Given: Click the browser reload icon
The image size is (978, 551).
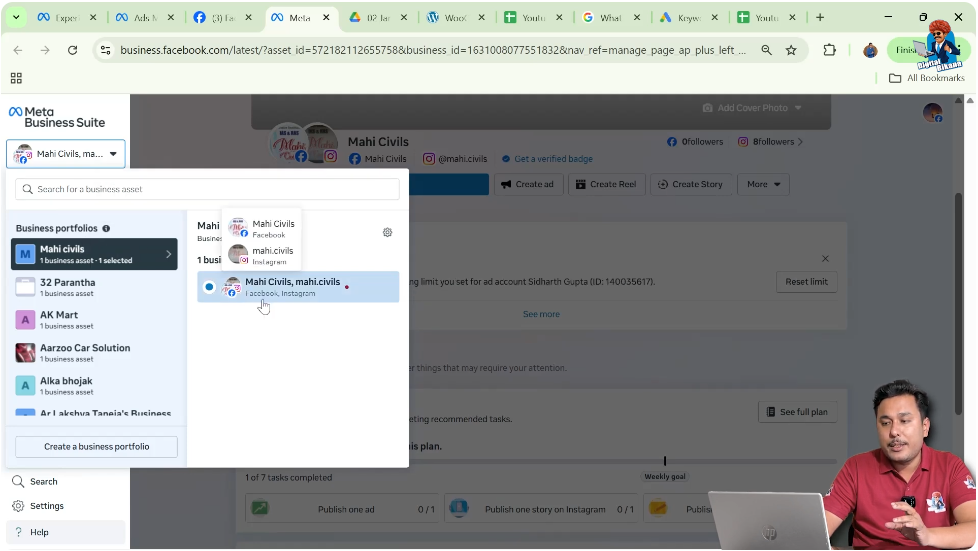Looking at the screenshot, I should [72, 50].
